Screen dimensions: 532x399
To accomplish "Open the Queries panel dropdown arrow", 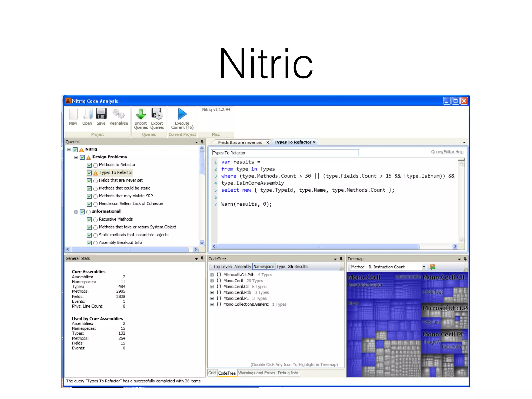I will pos(196,142).
